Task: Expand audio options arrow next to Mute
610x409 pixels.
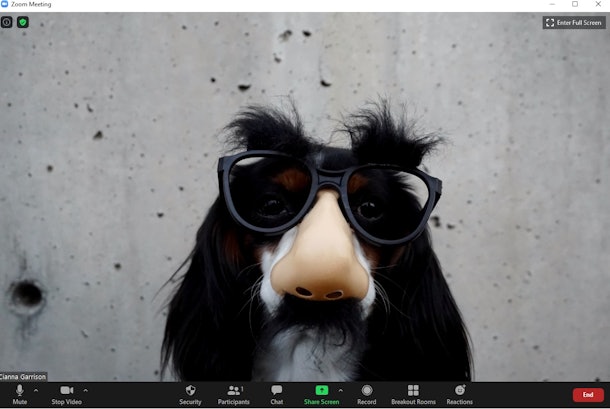Action: point(36,390)
